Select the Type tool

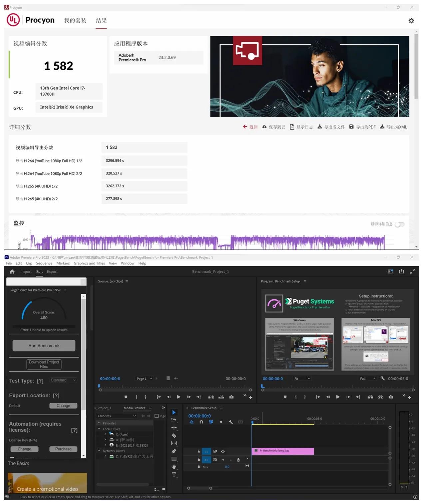[x=174, y=474]
